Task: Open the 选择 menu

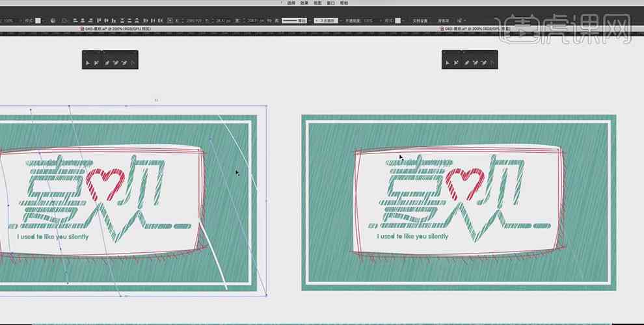Action: pos(291,3)
